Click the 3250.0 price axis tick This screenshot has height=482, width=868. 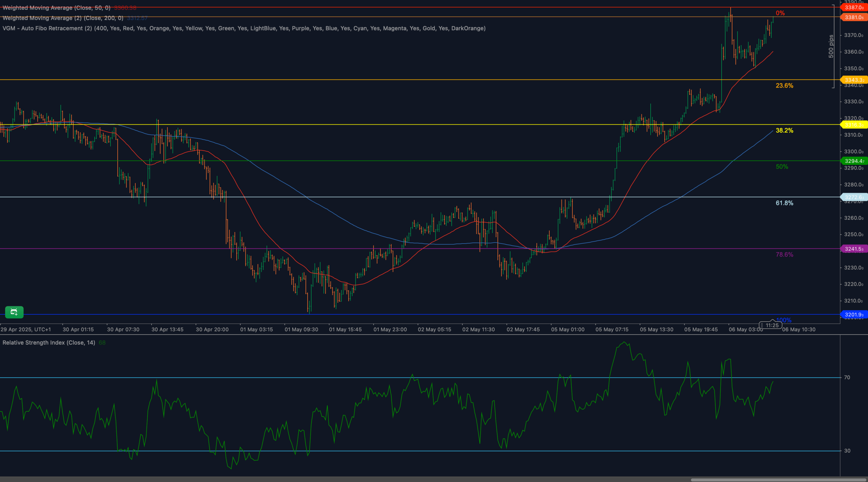click(x=853, y=234)
